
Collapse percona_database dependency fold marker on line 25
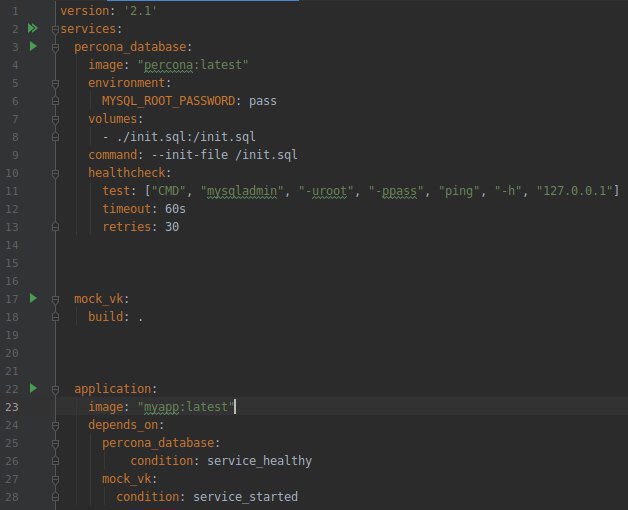55,443
